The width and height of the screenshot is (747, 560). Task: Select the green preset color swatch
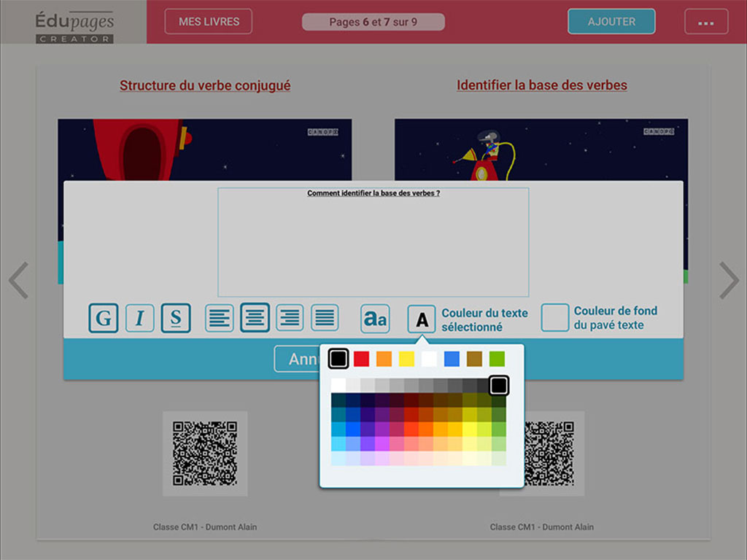497,359
